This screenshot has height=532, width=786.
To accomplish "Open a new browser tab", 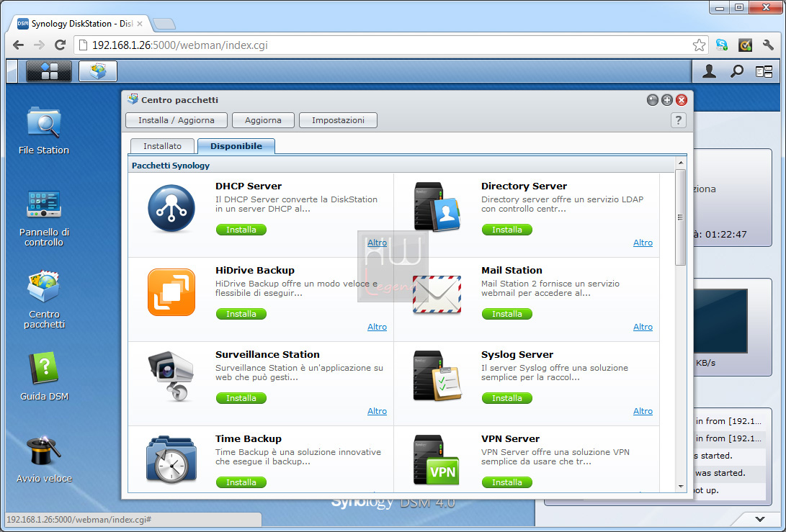I will pos(164,24).
